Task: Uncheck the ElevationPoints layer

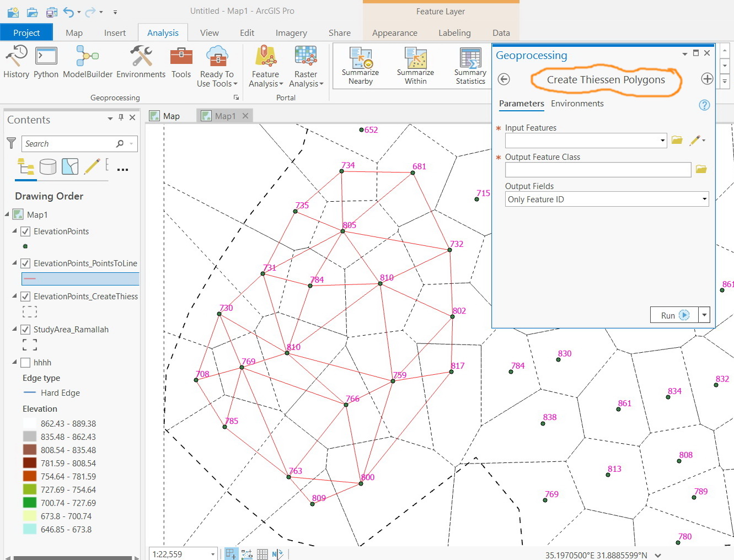Action: tap(25, 231)
